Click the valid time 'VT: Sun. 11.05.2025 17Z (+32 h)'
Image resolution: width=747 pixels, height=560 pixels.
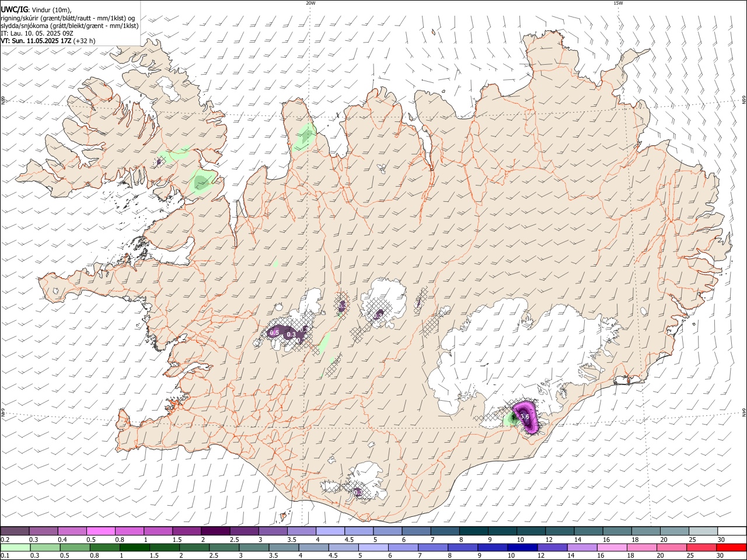pyautogui.click(x=48, y=41)
